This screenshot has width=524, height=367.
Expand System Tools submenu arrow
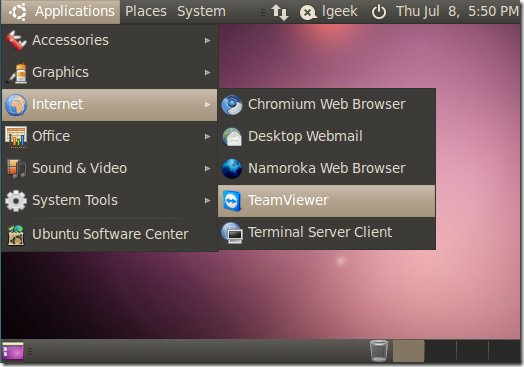tap(208, 201)
